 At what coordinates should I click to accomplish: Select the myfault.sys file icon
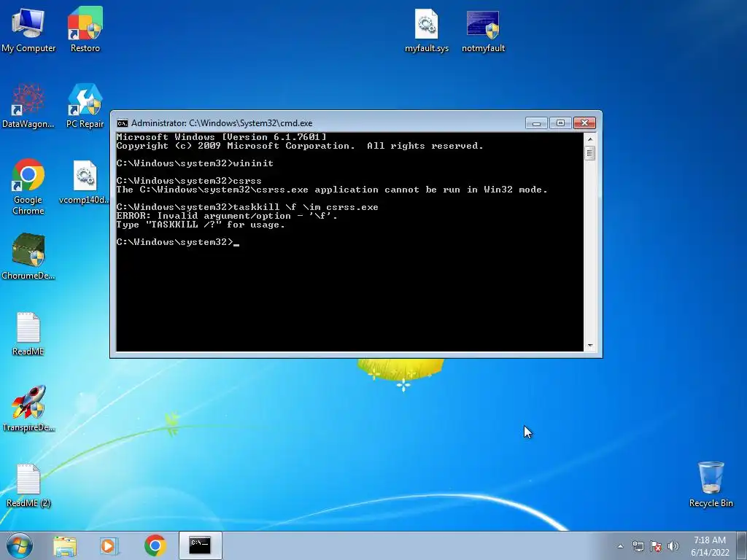click(426, 30)
